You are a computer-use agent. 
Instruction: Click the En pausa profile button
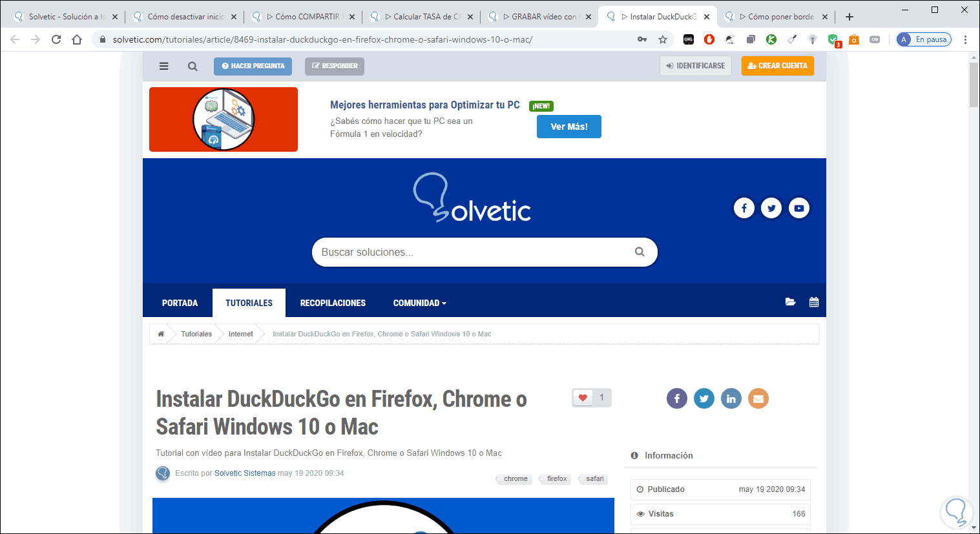pyautogui.click(x=924, y=39)
